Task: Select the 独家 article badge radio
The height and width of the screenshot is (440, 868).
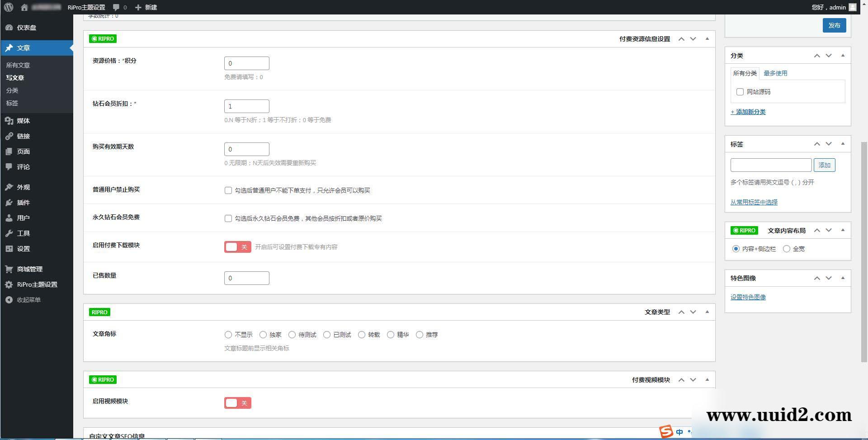Action: click(x=263, y=335)
